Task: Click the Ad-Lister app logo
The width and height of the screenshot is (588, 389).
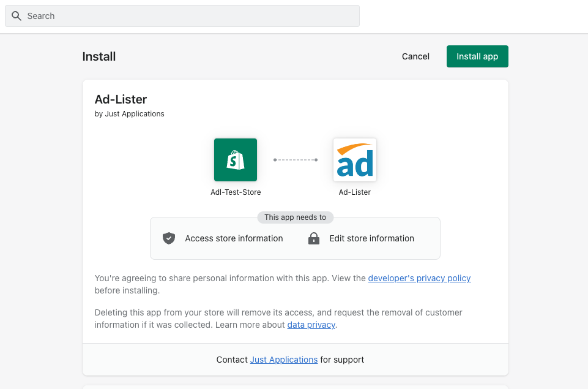Action: [x=355, y=160]
